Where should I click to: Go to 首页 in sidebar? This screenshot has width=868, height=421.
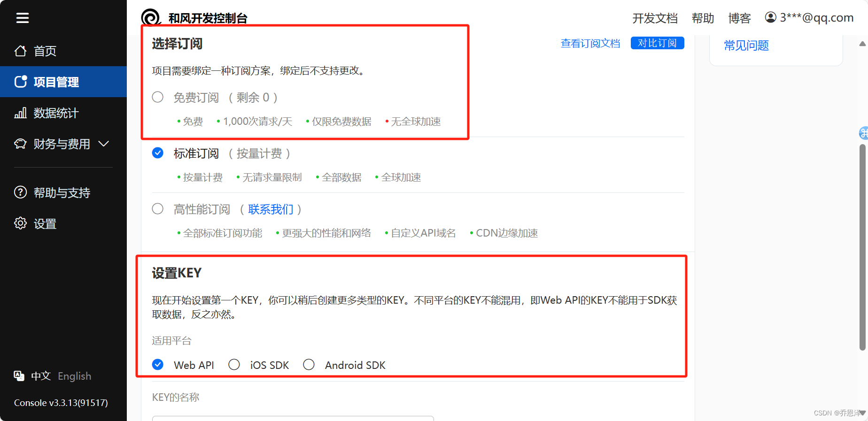[63, 51]
